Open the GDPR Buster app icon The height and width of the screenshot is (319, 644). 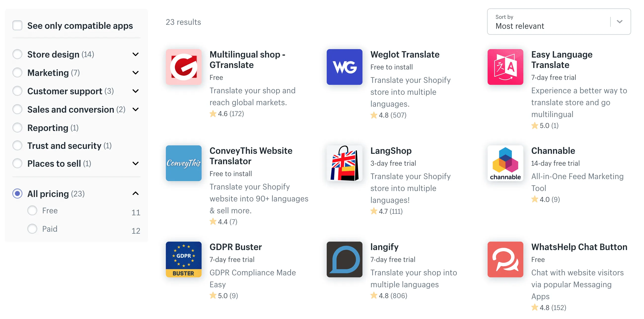coord(183,259)
